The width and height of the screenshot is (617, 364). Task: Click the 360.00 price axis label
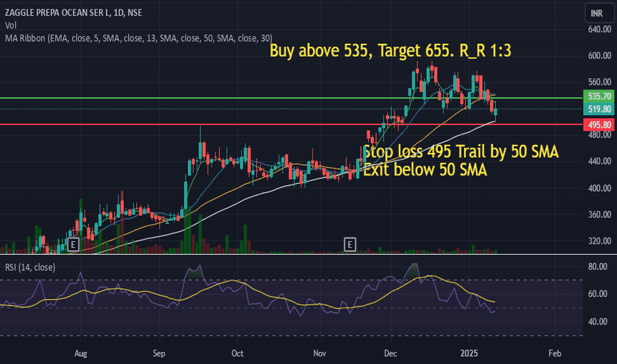pos(600,214)
